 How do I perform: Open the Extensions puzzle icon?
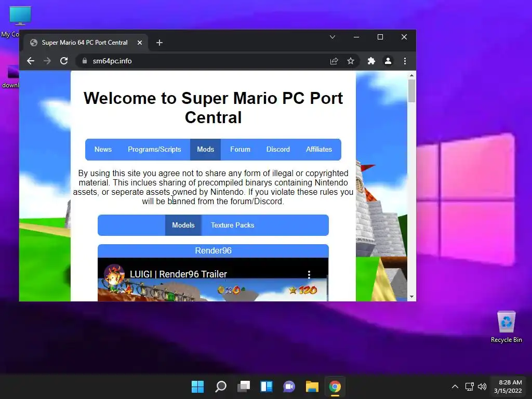(x=371, y=61)
